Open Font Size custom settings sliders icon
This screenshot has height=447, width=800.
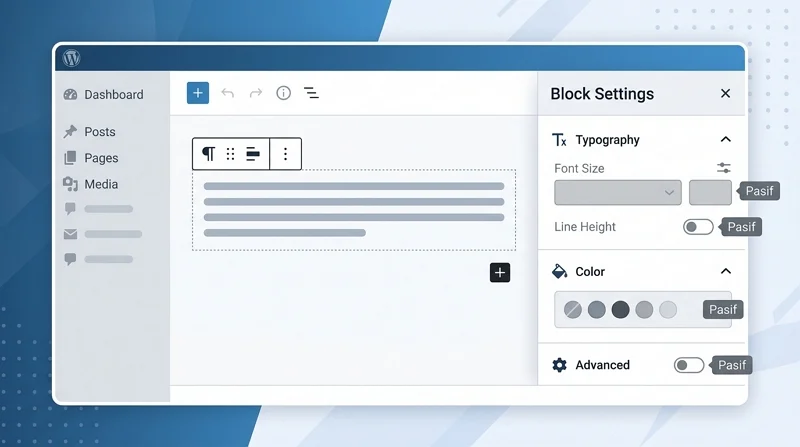(723, 168)
